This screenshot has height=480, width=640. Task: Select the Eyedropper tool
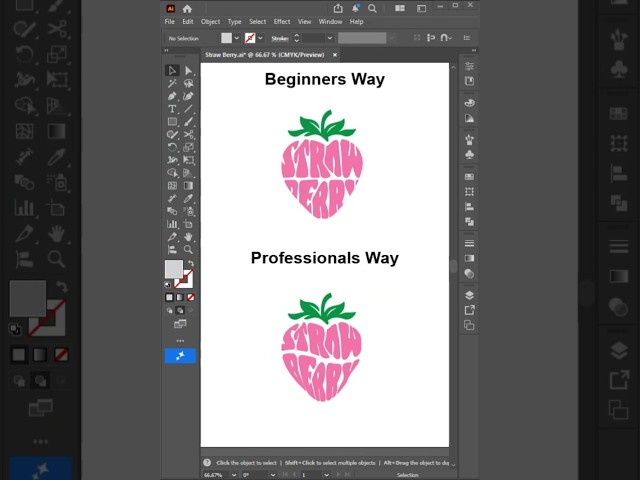[188, 198]
